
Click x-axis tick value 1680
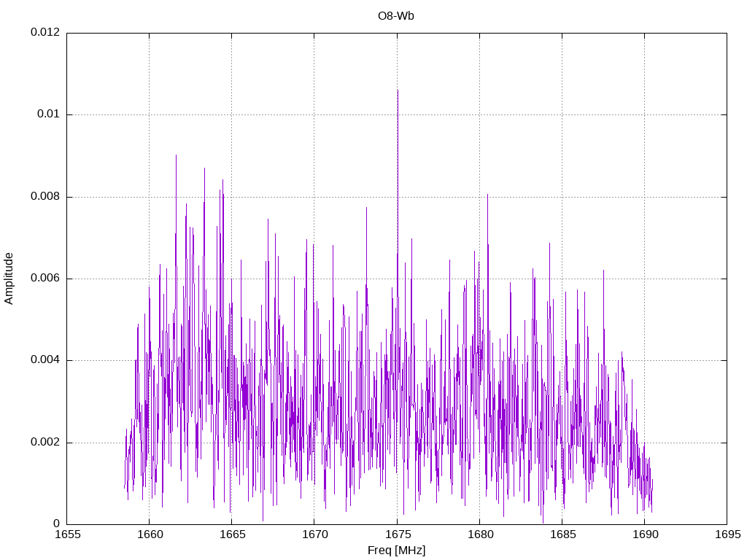click(480, 534)
